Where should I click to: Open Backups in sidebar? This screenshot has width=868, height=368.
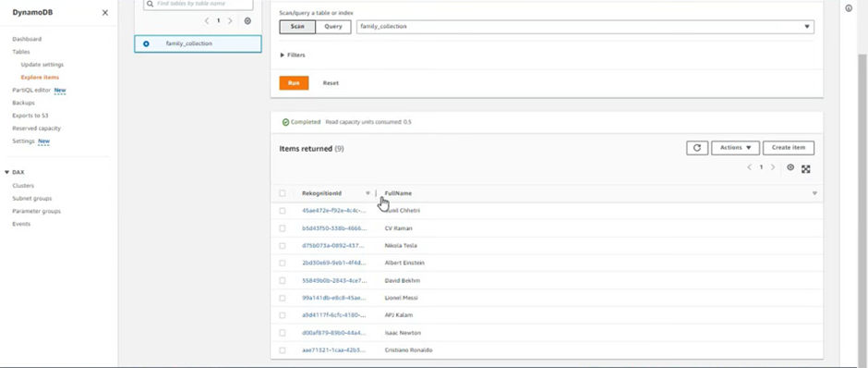24,103
